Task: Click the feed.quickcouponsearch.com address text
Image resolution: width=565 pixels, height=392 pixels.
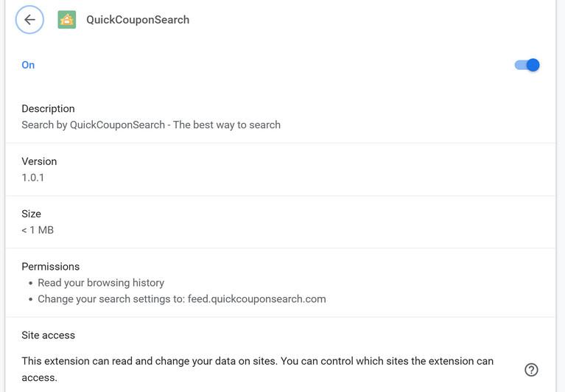Action: pyautogui.click(x=256, y=299)
